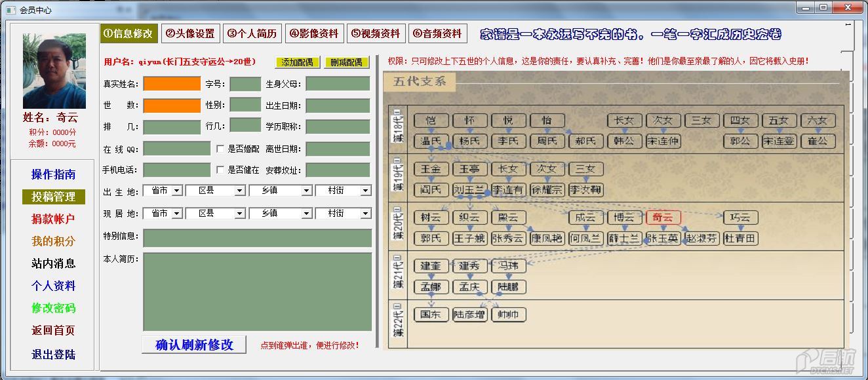The image size is (868, 380).
Task: Click the 本人简历 text area
Action: (x=257, y=292)
